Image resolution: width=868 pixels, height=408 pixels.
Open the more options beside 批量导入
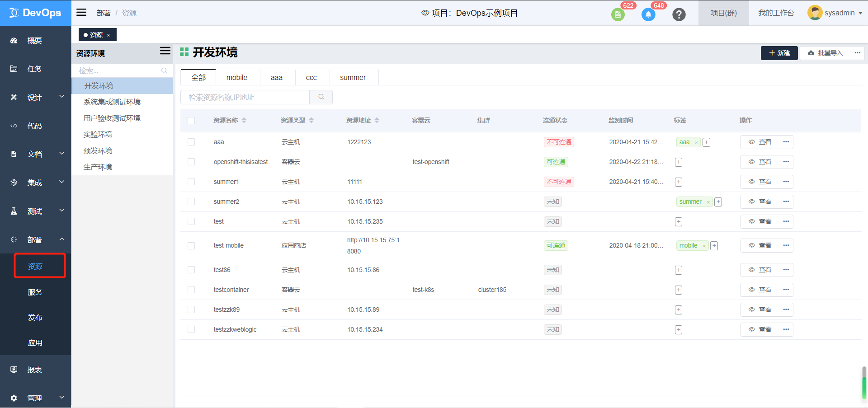coord(857,53)
